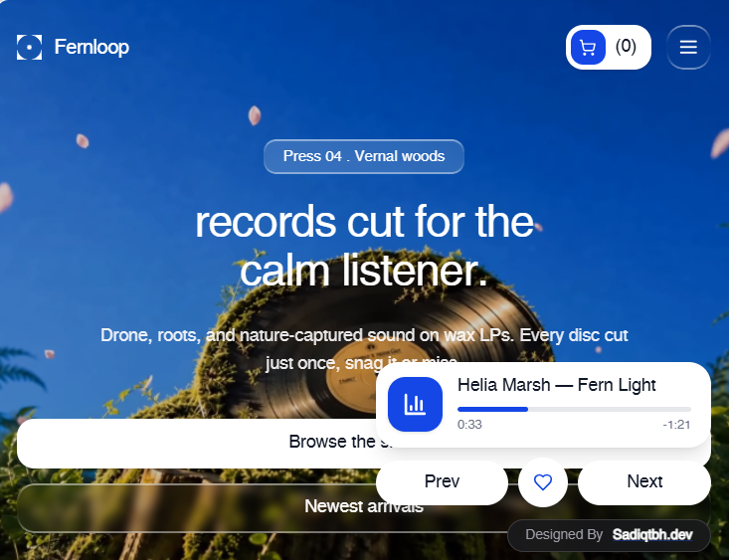
Task: Like the track with heart icon
Action: click(543, 482)
